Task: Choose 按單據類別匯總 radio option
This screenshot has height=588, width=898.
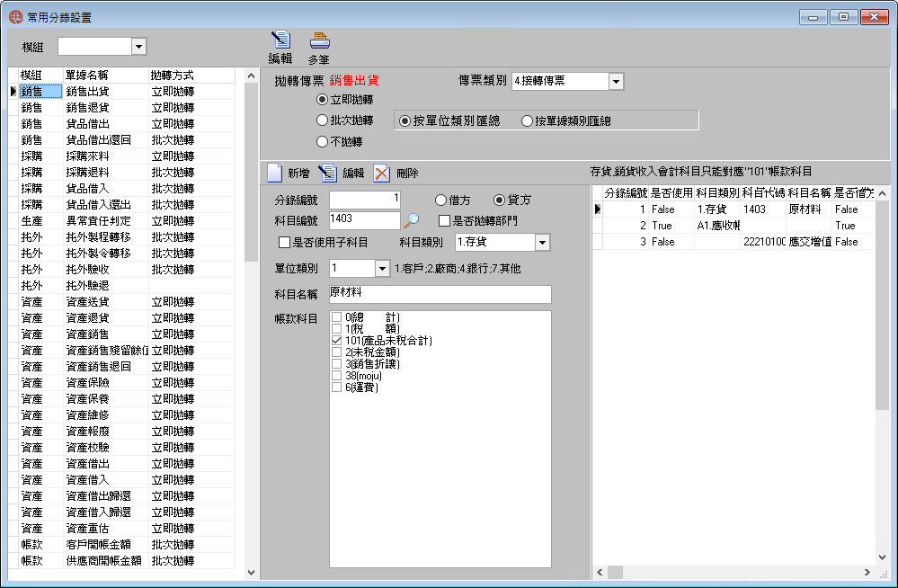Action: (x=527, y=120)
